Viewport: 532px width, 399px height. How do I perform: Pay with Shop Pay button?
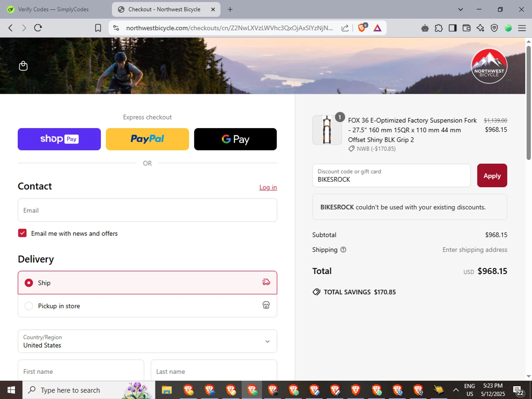click(59, 139)
